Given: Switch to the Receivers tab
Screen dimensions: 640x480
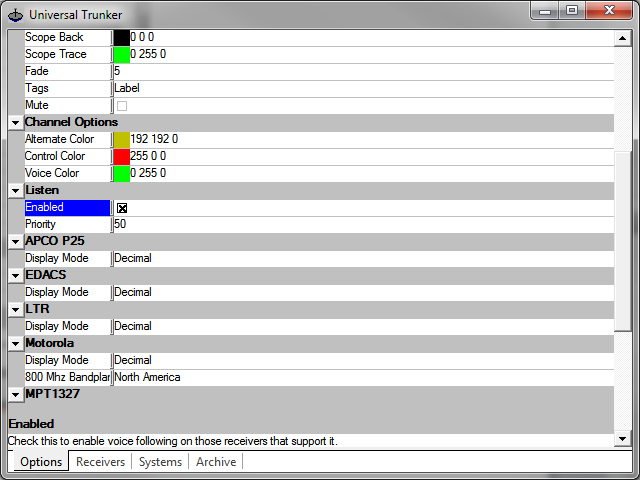Looking at the screenshot, I should [x=100, y=462].
